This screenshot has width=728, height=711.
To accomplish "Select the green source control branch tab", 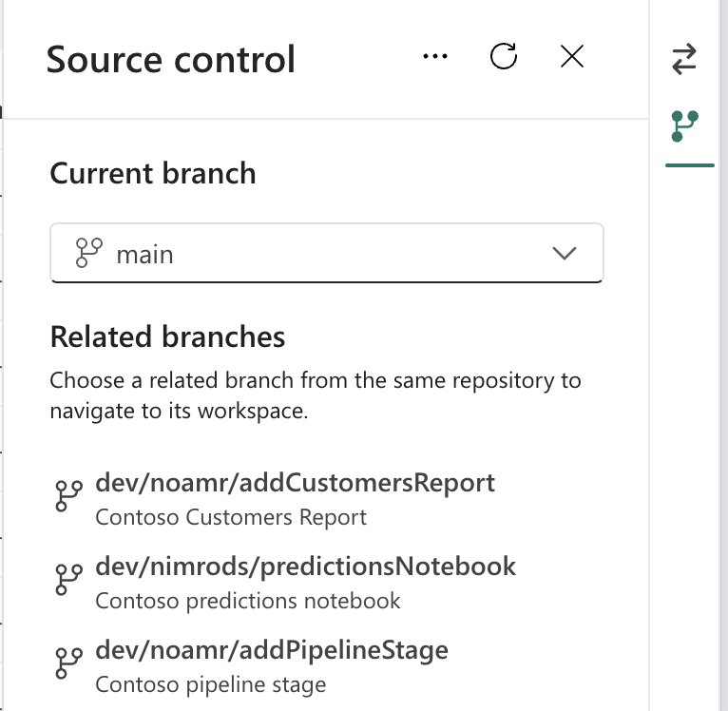I will [x=685, y=125].
